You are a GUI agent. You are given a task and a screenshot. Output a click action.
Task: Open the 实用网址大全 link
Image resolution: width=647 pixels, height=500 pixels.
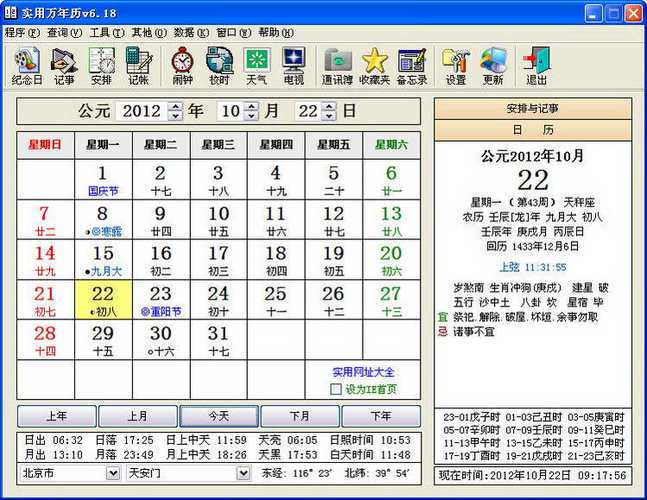tap(364, 372)
